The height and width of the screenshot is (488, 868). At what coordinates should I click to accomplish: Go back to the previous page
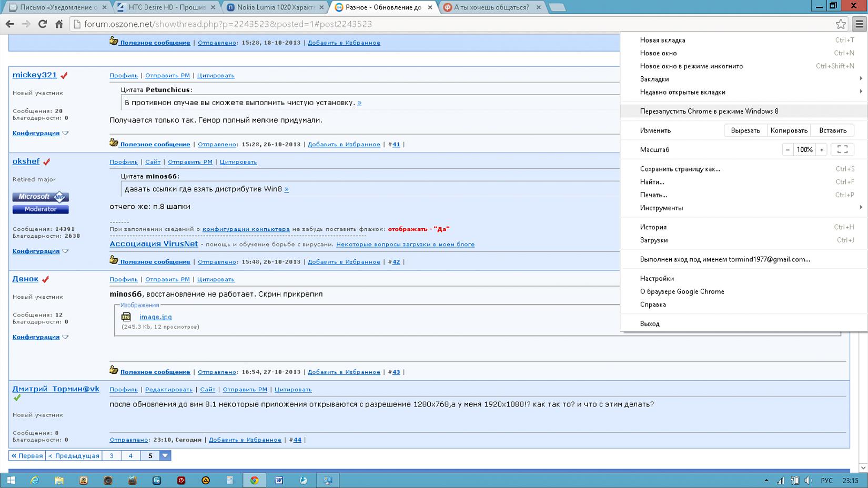coord(9,24)
